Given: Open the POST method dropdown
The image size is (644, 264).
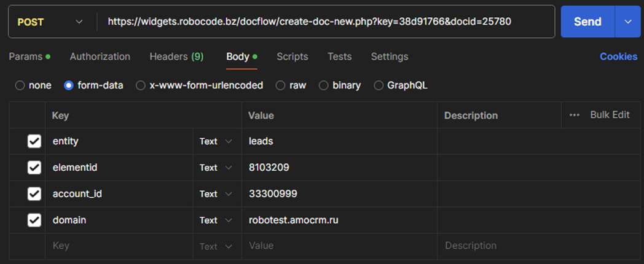Looking at the screenshot, I should [x=50, y=21].
